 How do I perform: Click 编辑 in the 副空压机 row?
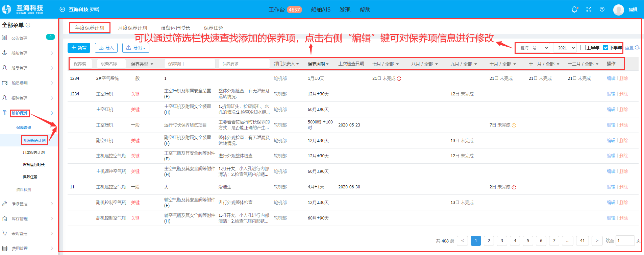(611, 141)
